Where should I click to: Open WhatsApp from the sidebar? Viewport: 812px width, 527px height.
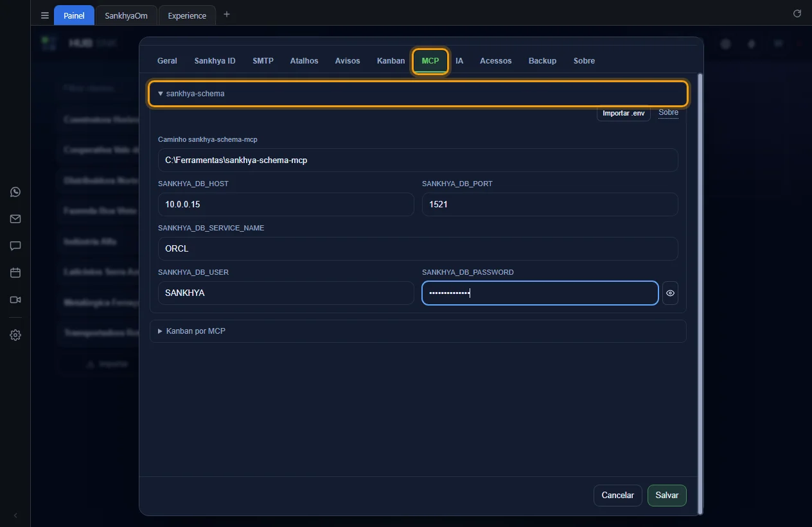click(x=15, y=192)
